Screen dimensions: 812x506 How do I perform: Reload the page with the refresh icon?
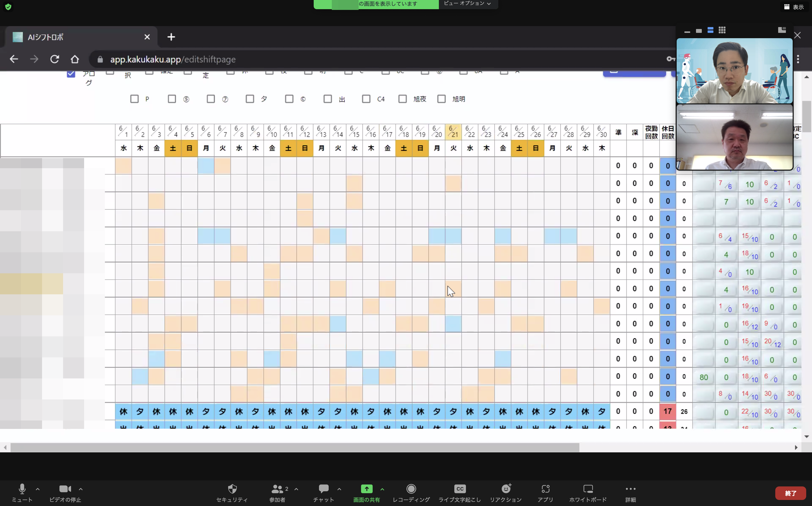pos(55,59)
